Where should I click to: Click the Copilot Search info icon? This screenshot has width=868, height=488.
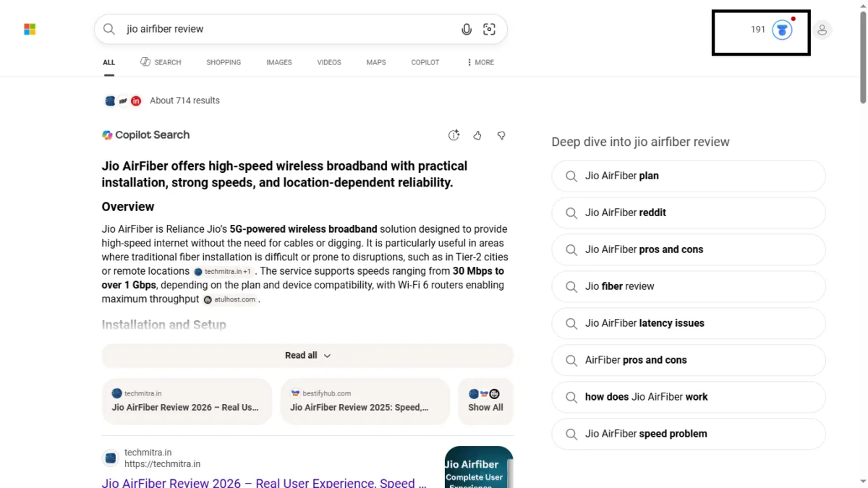454,135
